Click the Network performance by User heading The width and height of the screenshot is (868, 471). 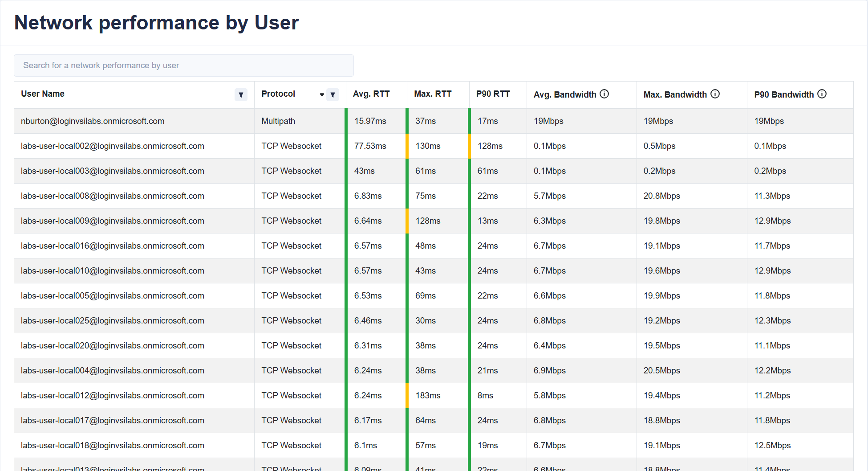click(157, 23)
